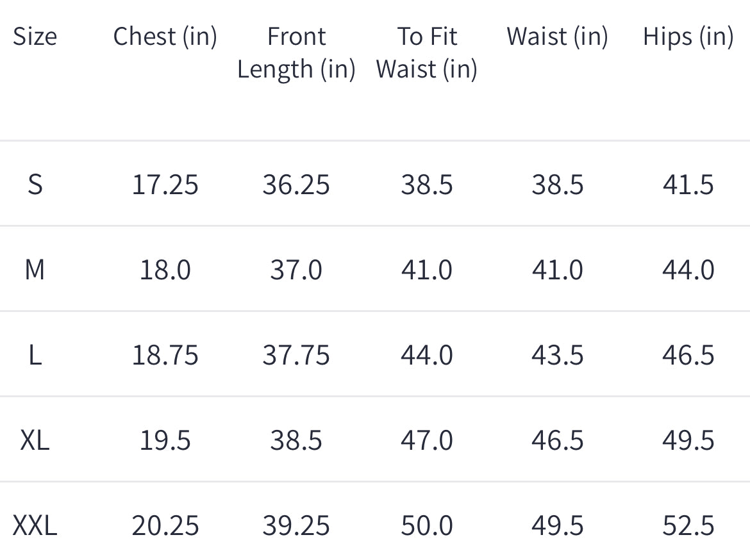Click the Size column header
Image resolution: width=750 pixels, height=560 pixels.
pyautogui.click(x=35, y=37)
